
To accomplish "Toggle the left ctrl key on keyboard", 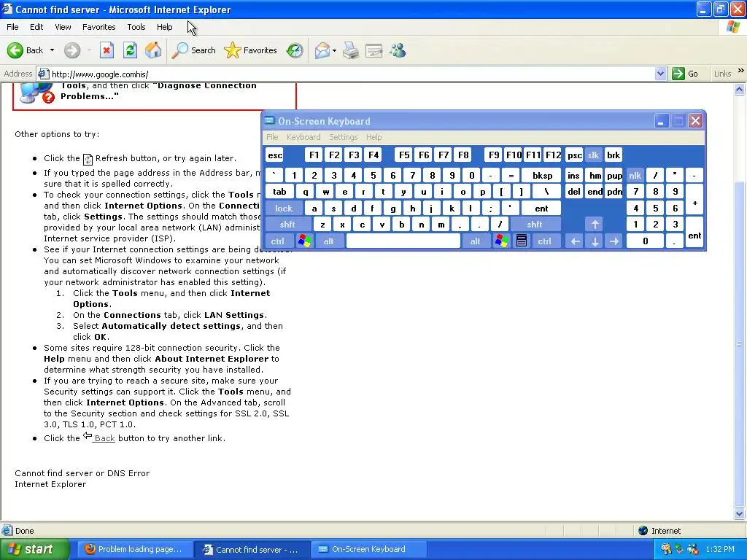I will pos(278,241).
